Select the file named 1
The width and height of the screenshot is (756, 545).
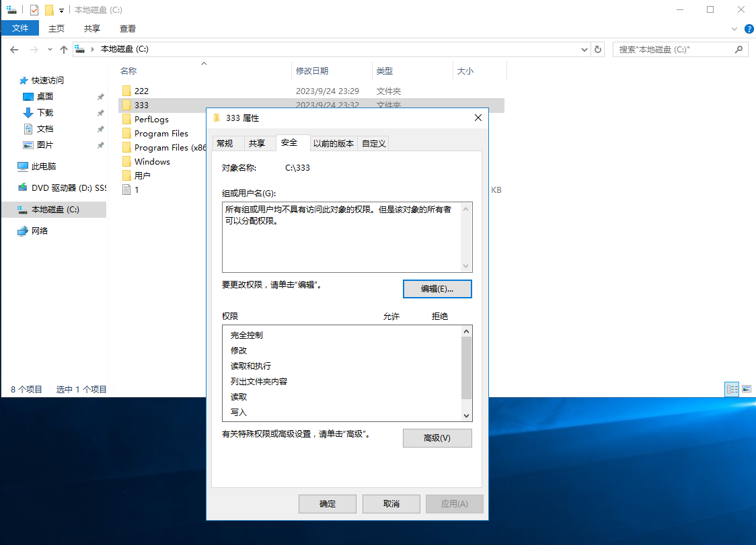point(137,190)
